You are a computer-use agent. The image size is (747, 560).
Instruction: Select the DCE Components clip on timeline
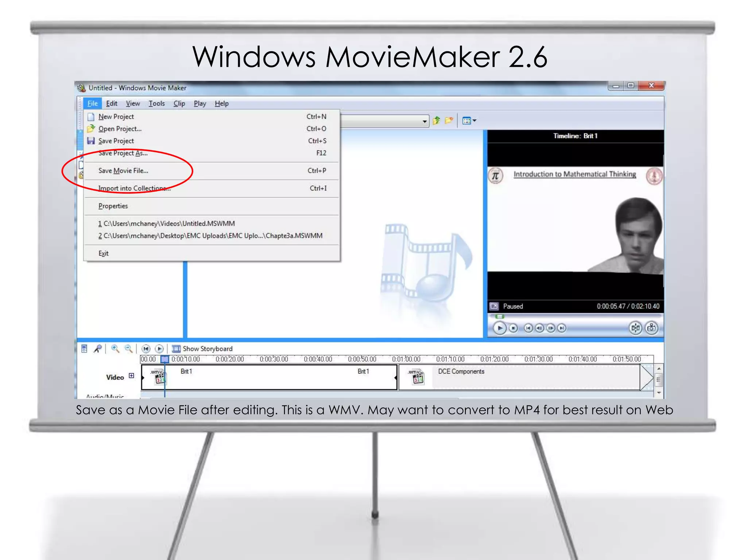pyautogui.click(x=519, y=377)
